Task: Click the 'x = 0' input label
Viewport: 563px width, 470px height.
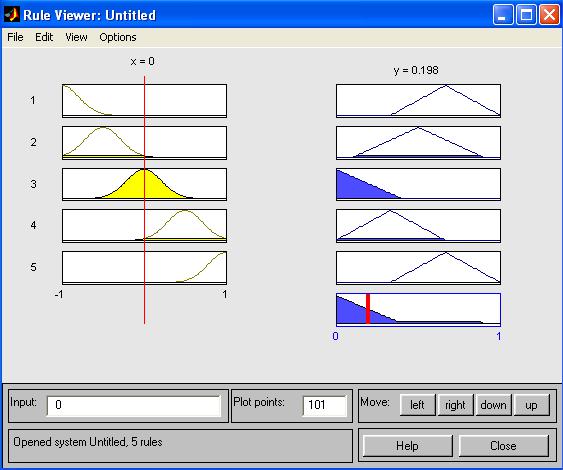Action: coord(143,61)
